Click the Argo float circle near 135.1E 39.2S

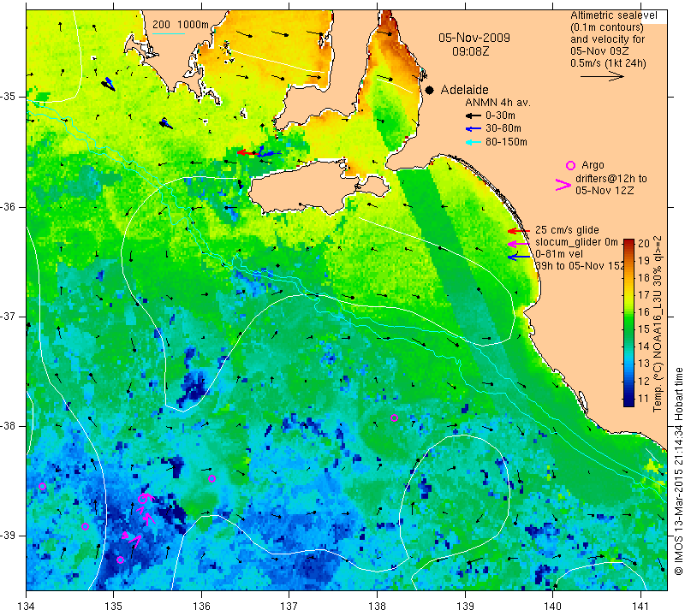tap(120, 560)
